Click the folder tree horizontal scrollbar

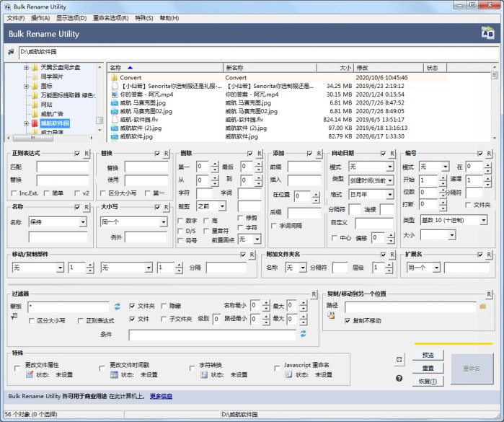click(x=50, y=138)
